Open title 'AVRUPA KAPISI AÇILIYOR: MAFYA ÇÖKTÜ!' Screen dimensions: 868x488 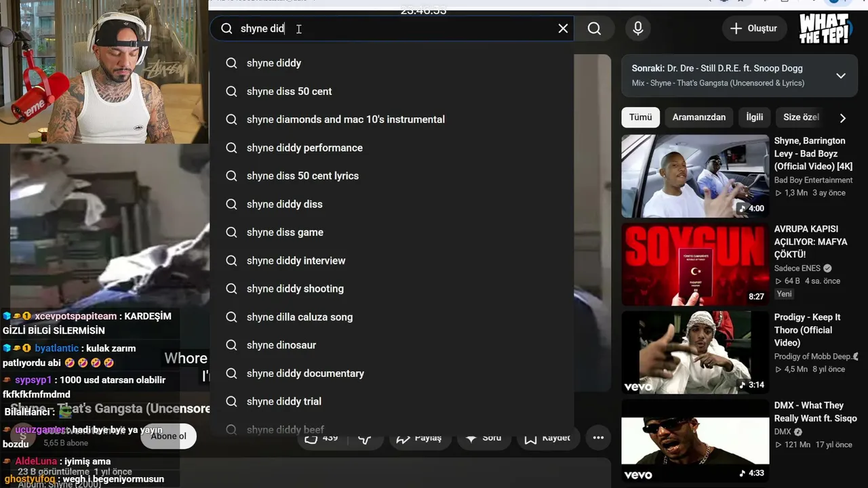[x=810, y=241]
